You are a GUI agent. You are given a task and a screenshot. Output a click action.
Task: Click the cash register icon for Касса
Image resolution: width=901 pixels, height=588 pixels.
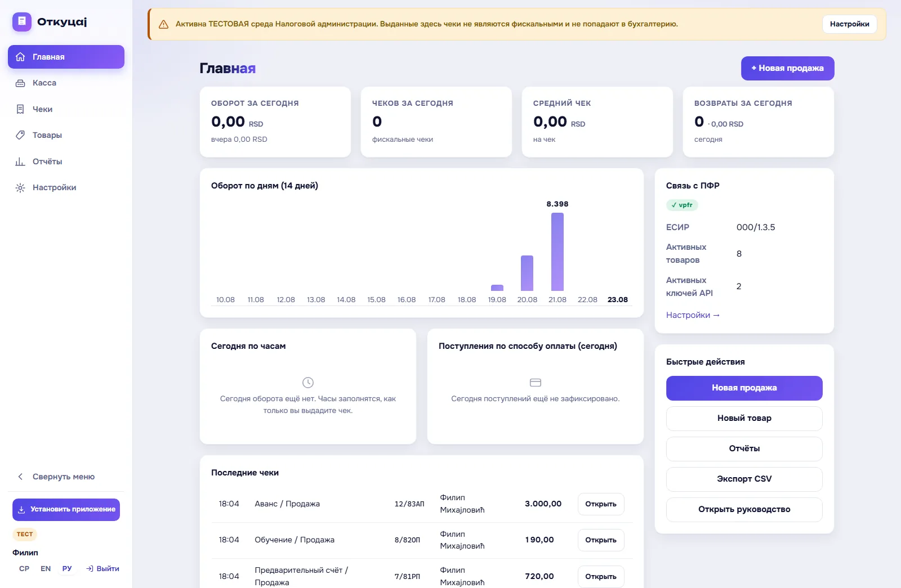[20, 83]
